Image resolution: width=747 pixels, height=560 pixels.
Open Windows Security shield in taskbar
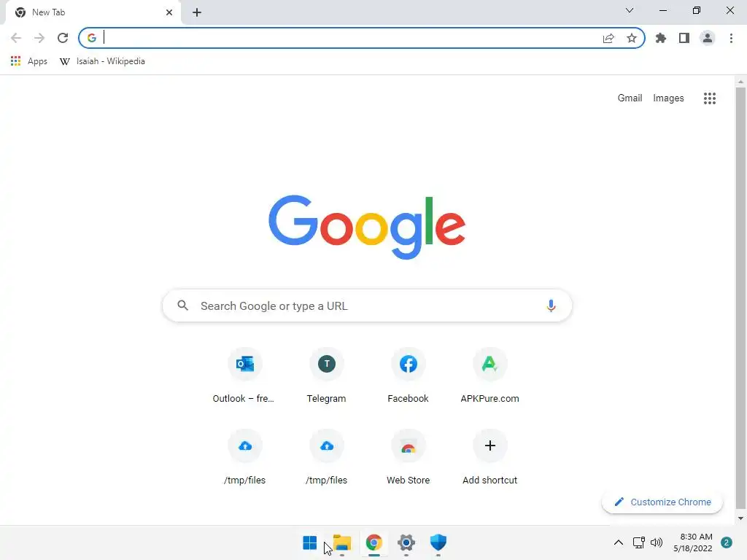pos(438,542)
